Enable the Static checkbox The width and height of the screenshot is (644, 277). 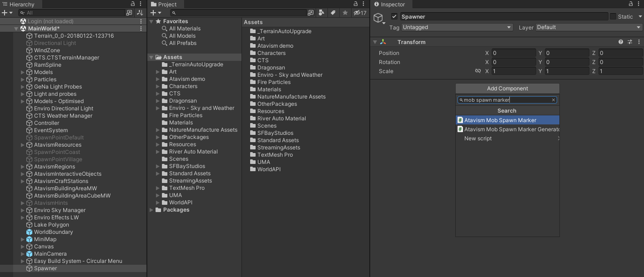(613, 17)
